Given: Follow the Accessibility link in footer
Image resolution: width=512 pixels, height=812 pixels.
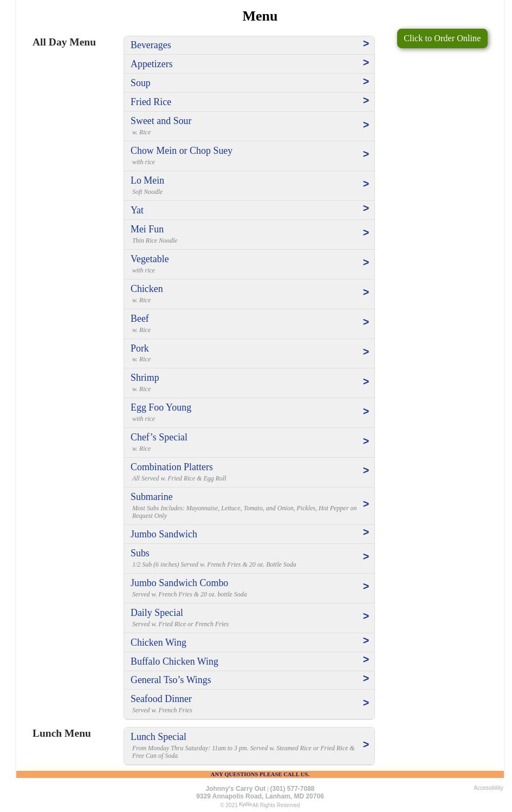Looking at the screenshot, I should pyautogui.click(x=488, y=788).
